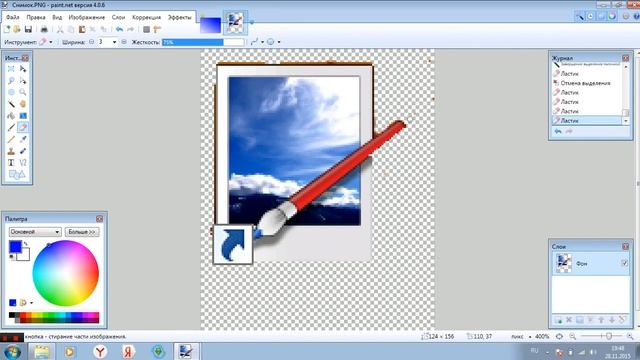Viewport: 640px width, 360px height.
Task: Open the Файл menu
Action: point(13,17)
